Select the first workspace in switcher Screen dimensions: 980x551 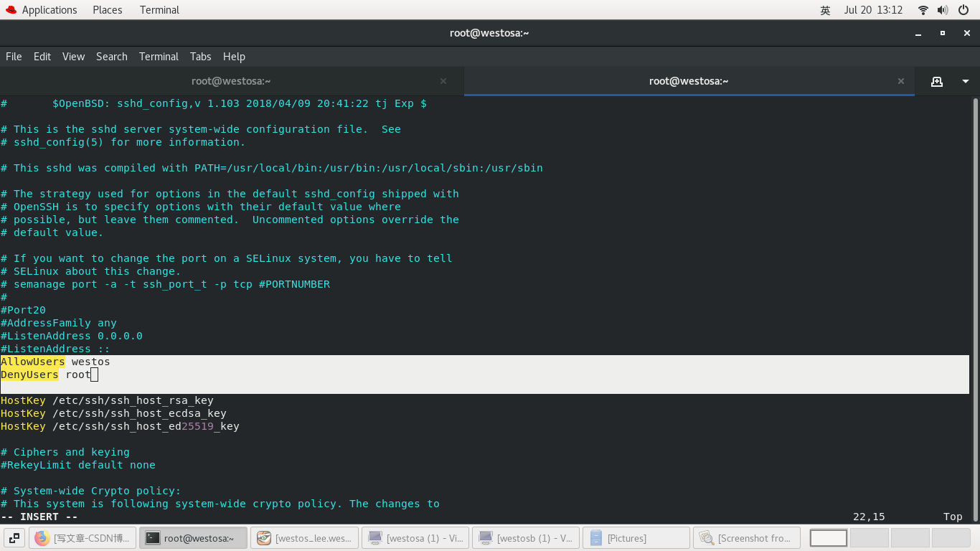point(829,538)
